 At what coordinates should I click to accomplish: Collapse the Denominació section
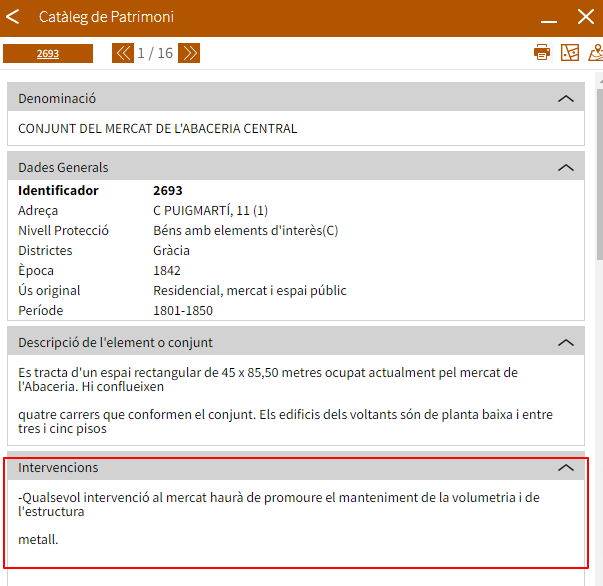coord(566,99)
